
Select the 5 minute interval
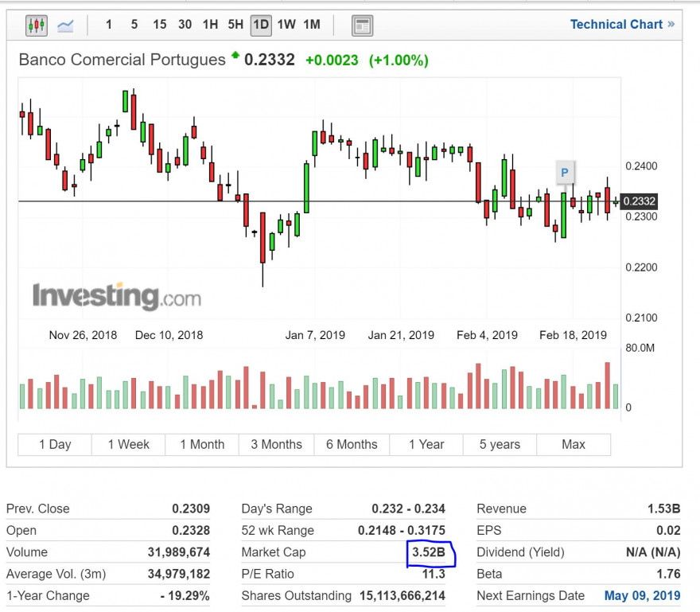pyautogui.click(x=134, y=25)
